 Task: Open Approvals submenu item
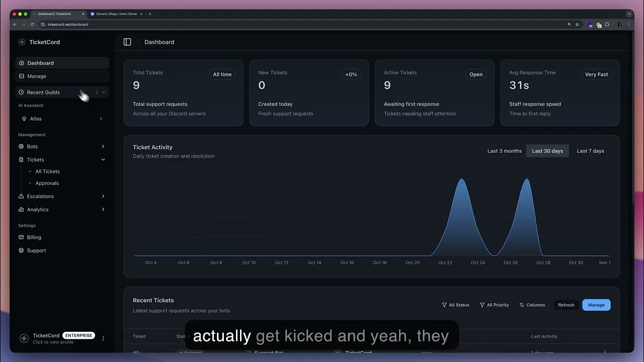(x=47, y=184)
